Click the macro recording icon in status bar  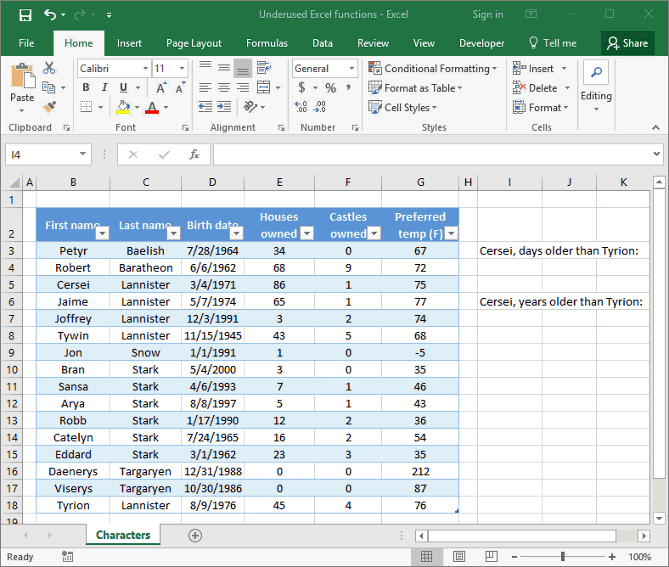(x=67, y=556)
